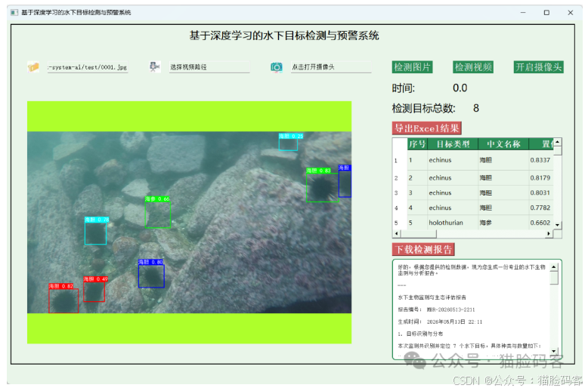Screen dimensions: 588x391
Task: Click the report line 水下生物监测与生态评估报告
Action: coord(432,297)
